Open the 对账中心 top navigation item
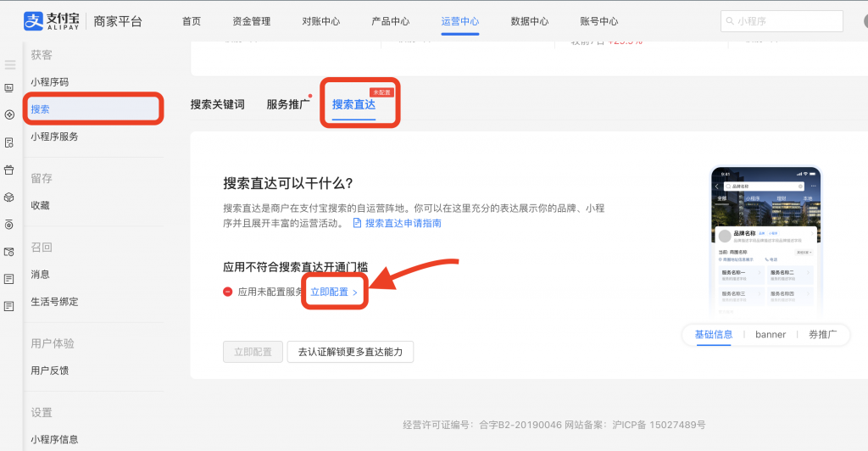 (321, 21)
